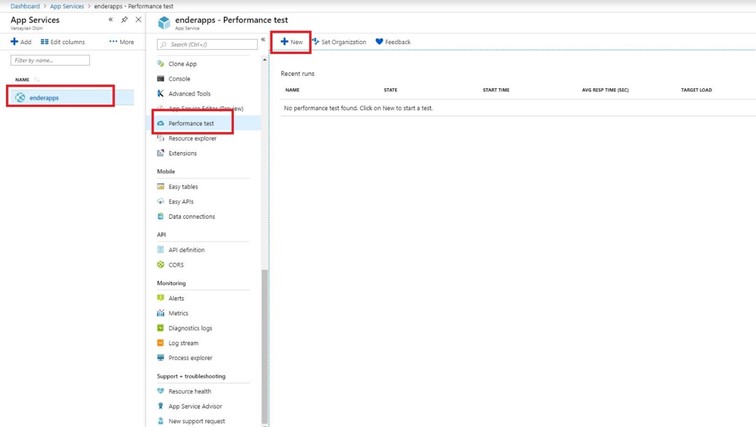Expand the More options menu

click(121, 42)
